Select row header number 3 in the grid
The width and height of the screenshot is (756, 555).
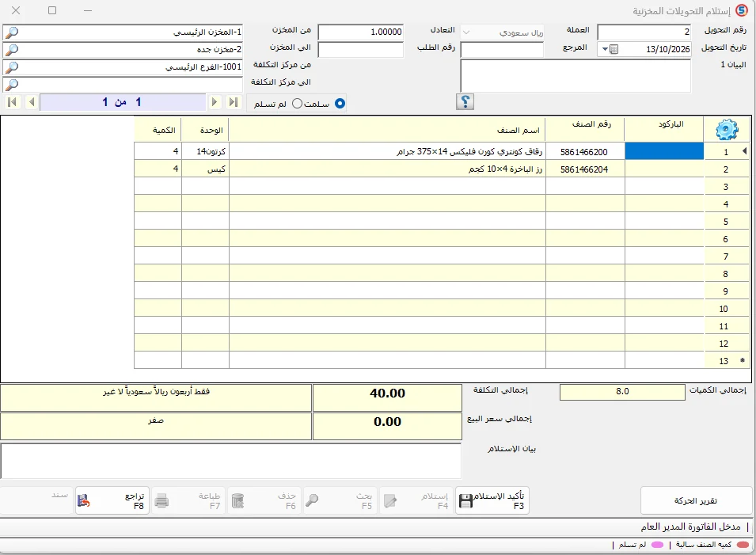pyautogui.click(x=727, y=187)
